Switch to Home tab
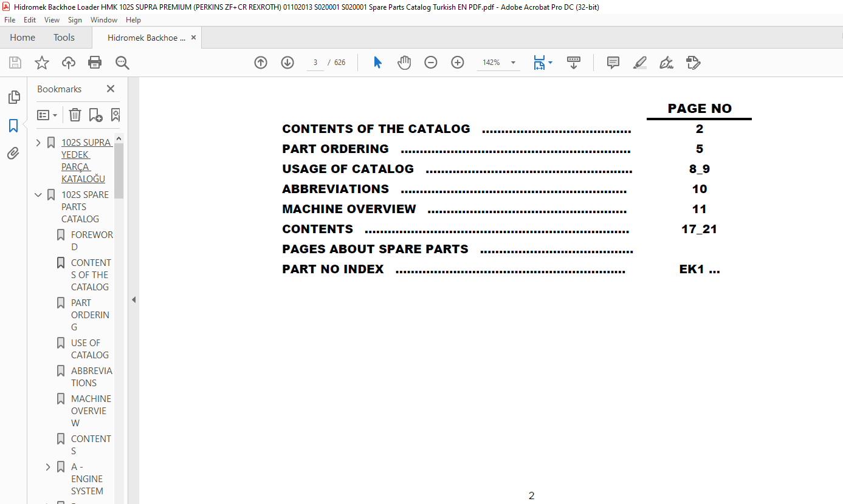The height and width of the screenshot is (504, 843). [22, 38]
